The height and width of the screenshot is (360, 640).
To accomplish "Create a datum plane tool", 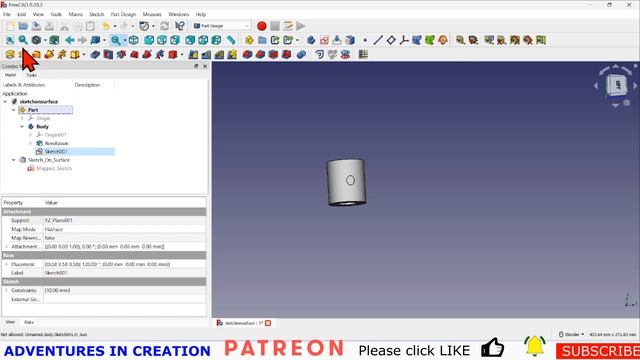I will (x=391, y=40).
